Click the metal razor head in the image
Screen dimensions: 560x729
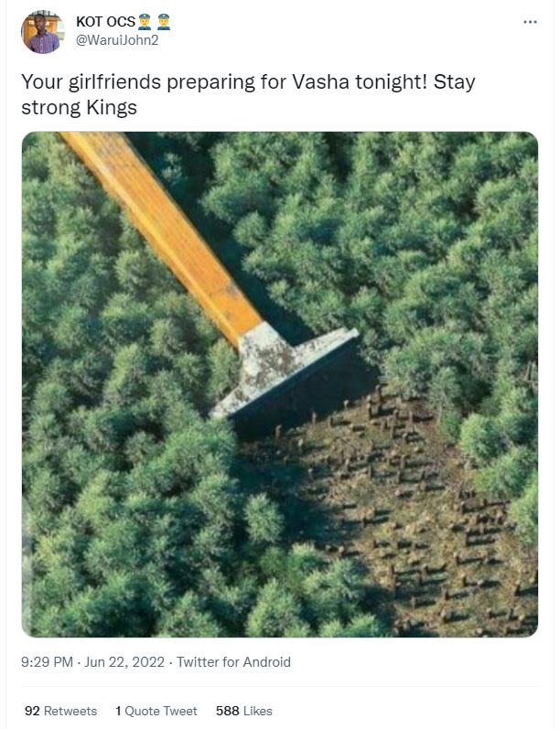coord(279,372)
